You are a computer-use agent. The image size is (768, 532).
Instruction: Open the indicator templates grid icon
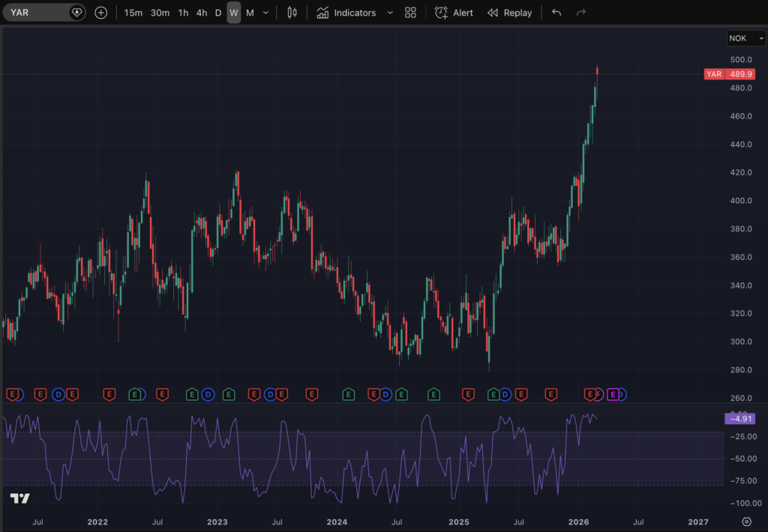(410, 13)
